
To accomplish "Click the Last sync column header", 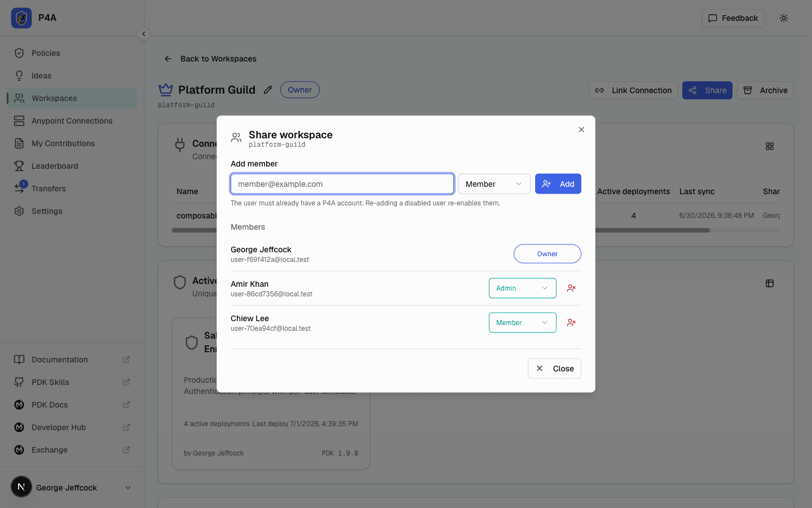I will (697, 191).
